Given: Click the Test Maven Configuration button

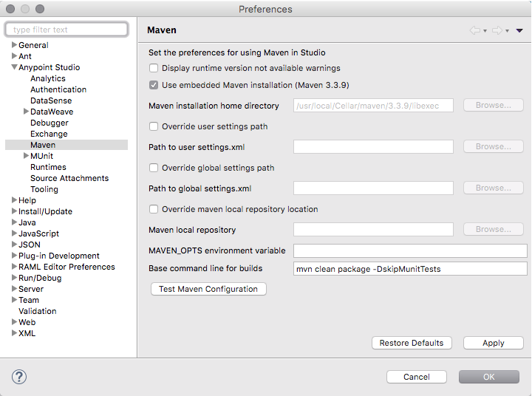Looking at the screenshot, I should coord(208,289).
